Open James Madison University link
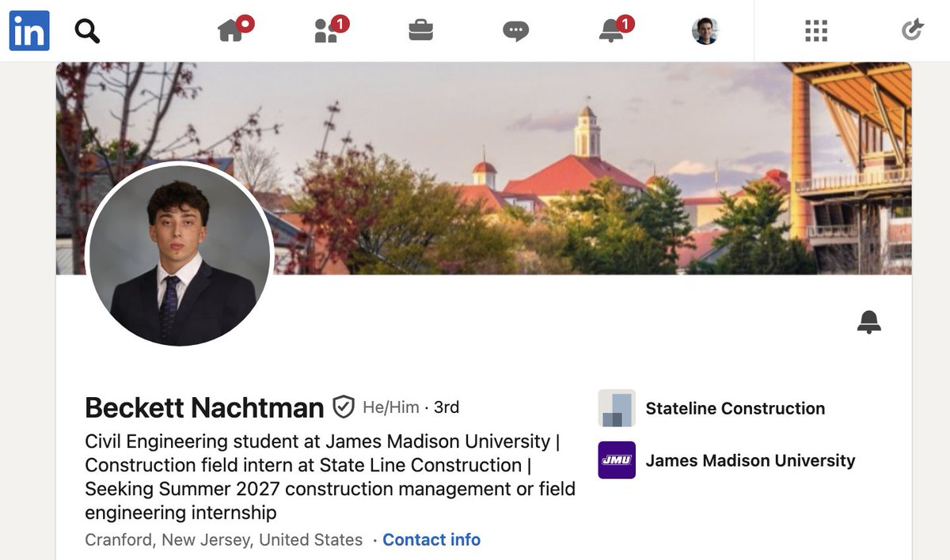 [x=750, y=460]
